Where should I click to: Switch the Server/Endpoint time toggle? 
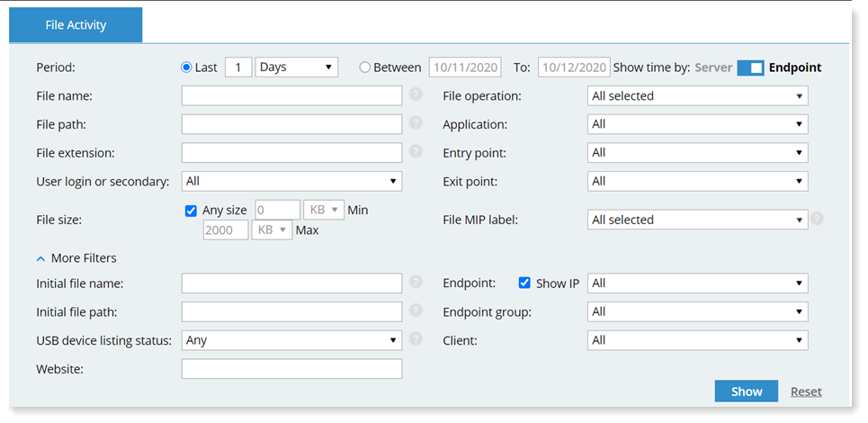click(750, 67)
